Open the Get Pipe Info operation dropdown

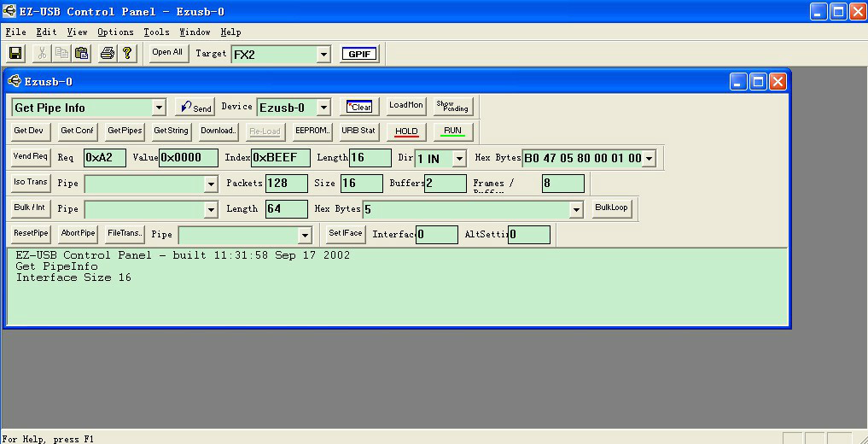(x=159, y=108)
